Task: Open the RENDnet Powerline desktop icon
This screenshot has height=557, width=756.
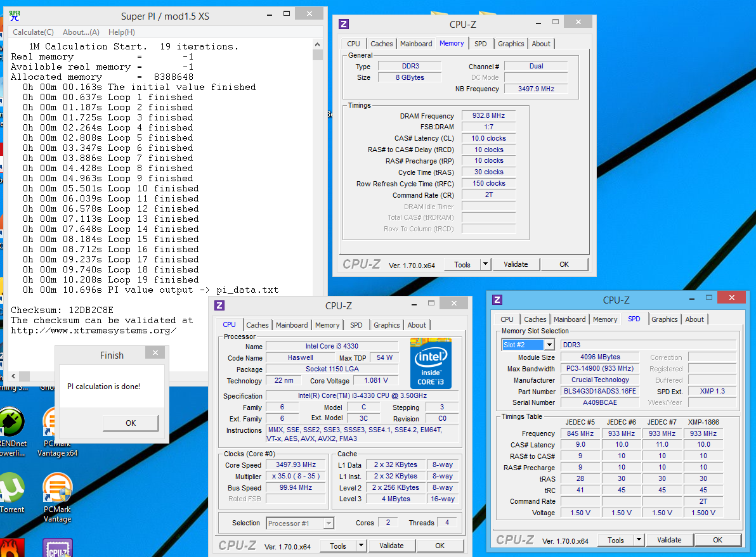Action: click(x=13, y=432)
